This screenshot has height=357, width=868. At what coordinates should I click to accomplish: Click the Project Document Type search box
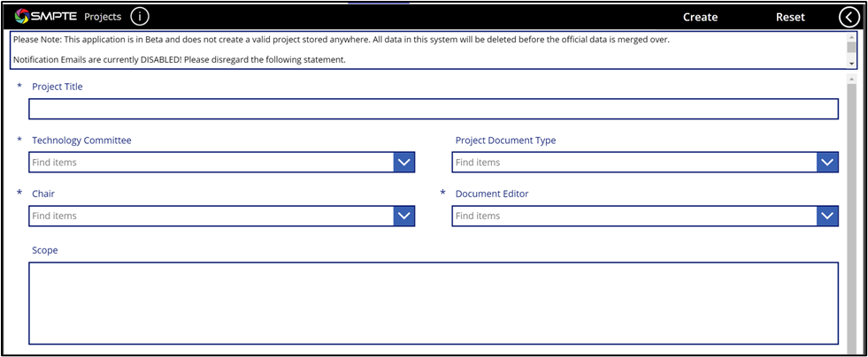(x=634, y=163)
